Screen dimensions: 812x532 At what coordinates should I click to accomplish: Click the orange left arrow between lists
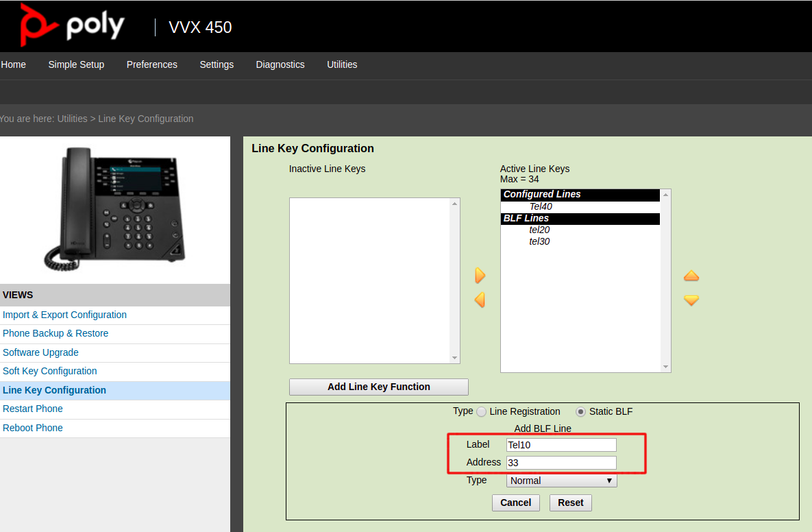(480, 300)
